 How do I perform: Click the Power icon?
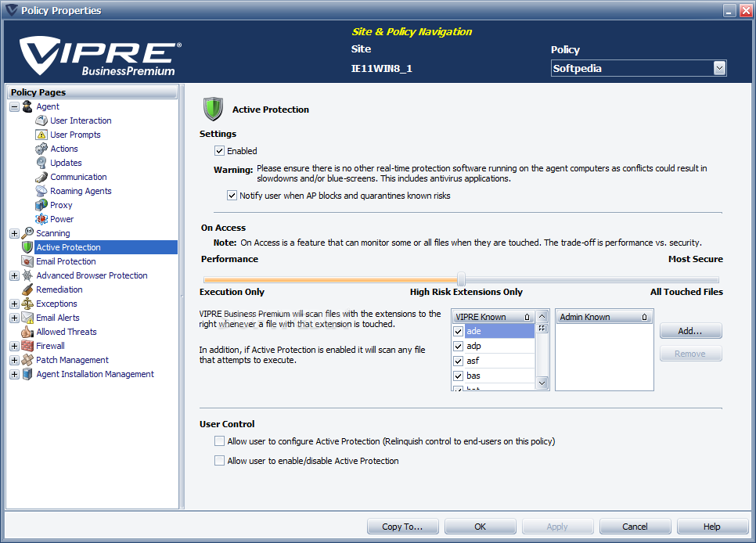point(41,219)
